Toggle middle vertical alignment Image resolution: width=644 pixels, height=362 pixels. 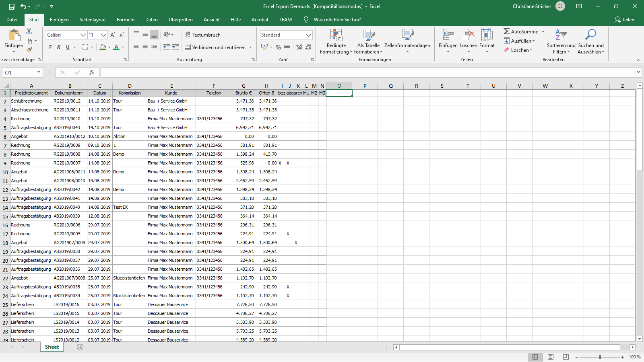point(145,35)
